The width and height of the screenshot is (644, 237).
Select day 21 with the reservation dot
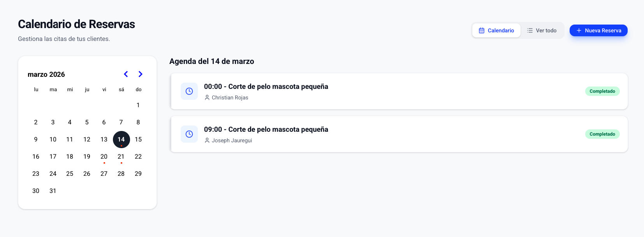tap(121, 156)
